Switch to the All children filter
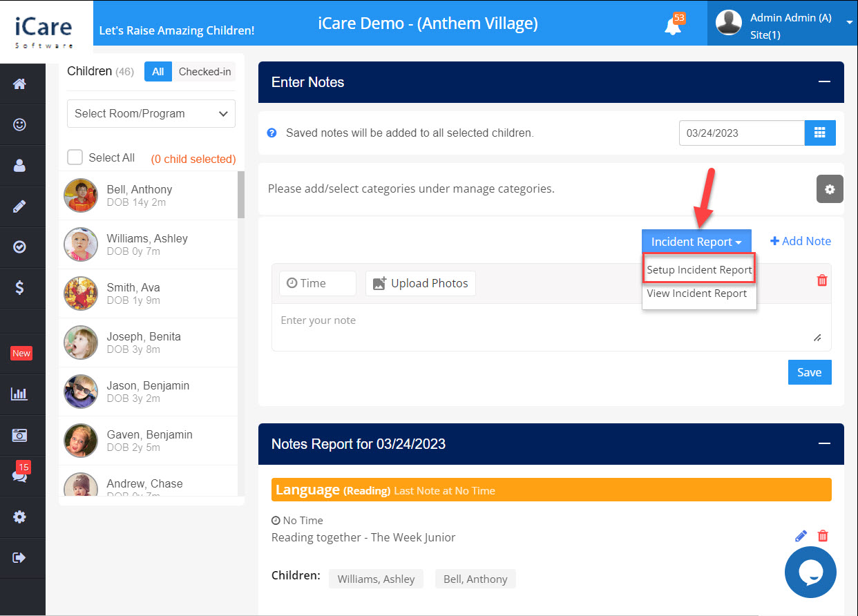Image resolution: width=858 pixels, height=616 pixels. (158, 72)
